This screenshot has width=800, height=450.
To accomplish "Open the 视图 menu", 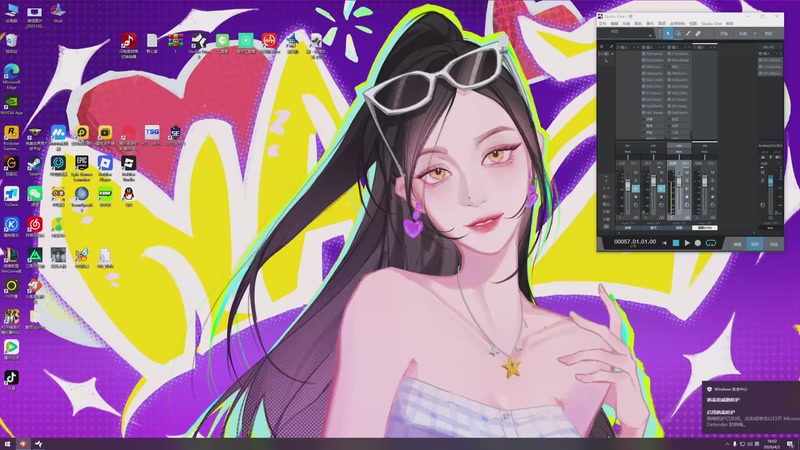I will coord(693,23).
